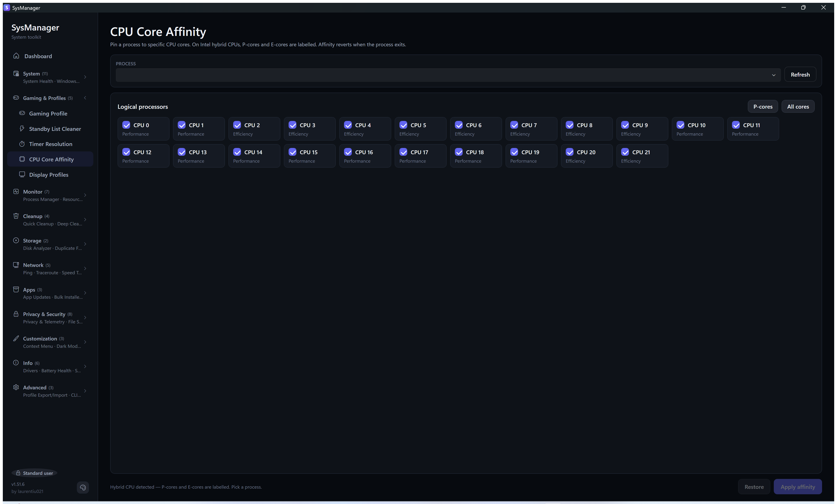
Task: Toggle CPU 2 Efficiency core checkbox
Action: (x=237, y=125)
